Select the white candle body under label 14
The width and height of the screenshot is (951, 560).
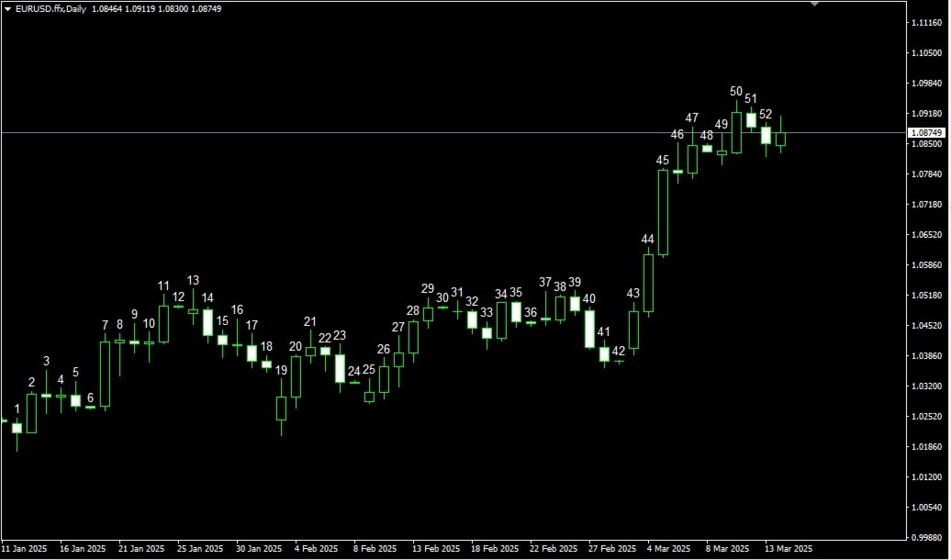click(x=207, y=322)
